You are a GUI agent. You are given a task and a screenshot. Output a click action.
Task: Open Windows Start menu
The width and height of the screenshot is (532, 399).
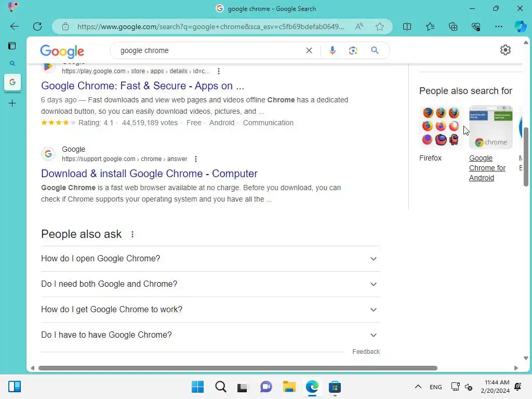coord(197,387)
